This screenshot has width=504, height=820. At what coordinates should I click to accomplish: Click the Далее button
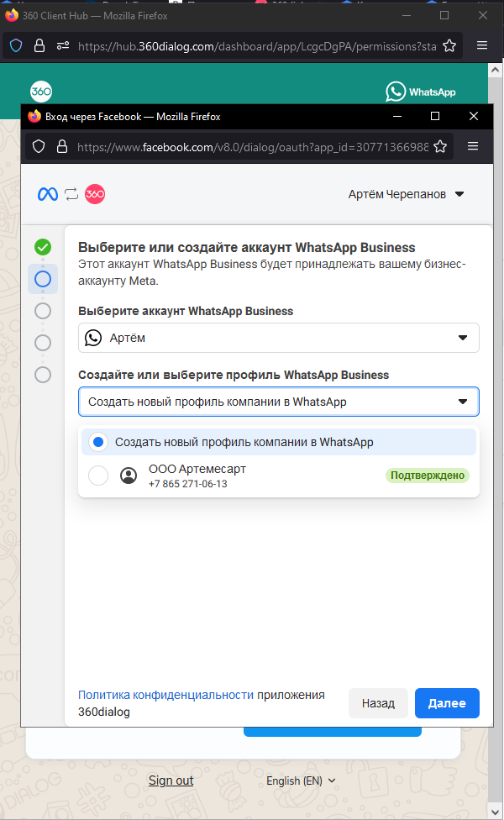[x=447, y=703]
